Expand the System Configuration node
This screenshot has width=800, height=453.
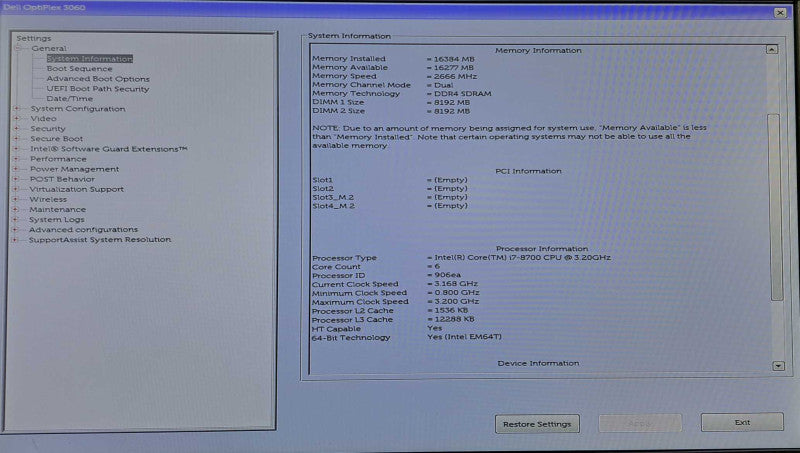pos(16,109)
